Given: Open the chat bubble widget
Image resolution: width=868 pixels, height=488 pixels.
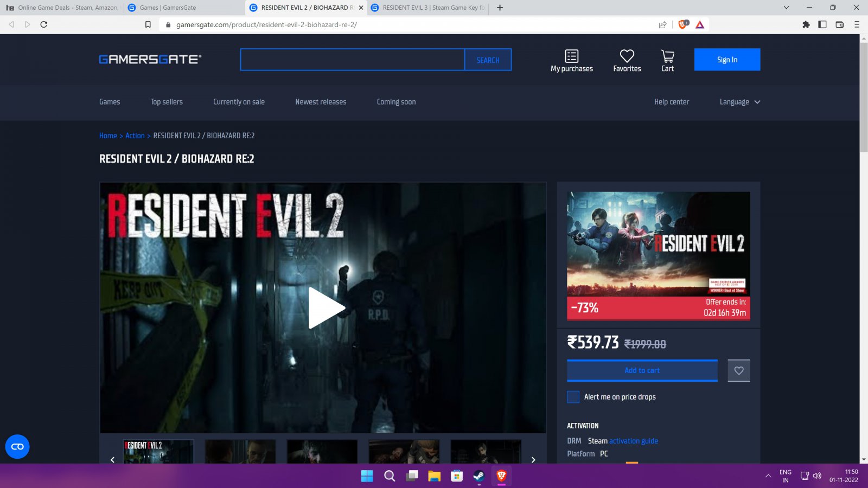Looking at the screenshot, I should pyautogui.click(x=17, y=447).
